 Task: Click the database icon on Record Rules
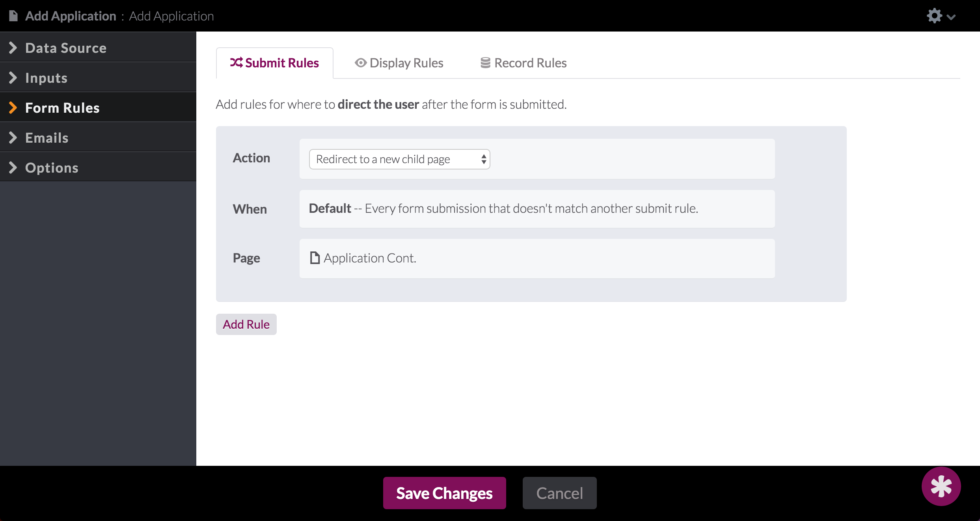(485, 63)
